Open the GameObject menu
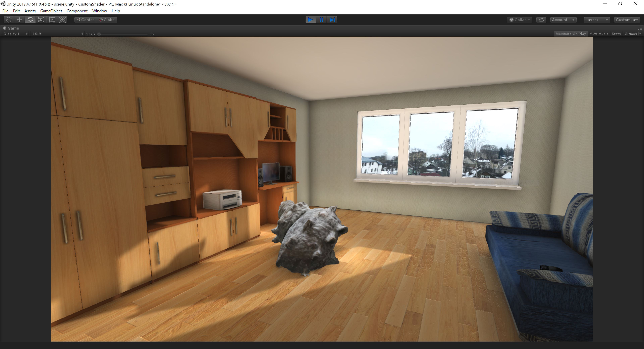 pos(51,11)
